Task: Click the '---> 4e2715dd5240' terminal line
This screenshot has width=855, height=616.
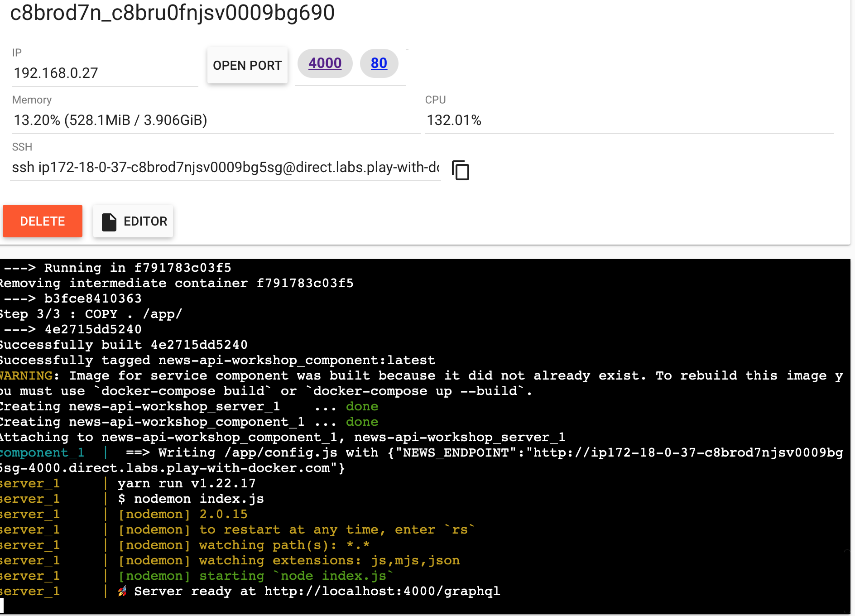Action: pos(72,329)
